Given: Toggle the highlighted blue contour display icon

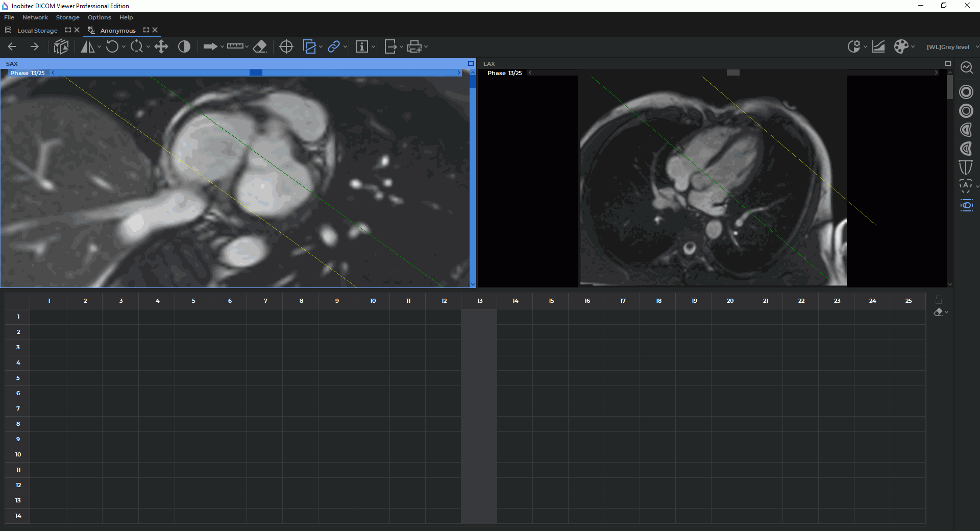Looking at the screenshot, I should coord(966,206).
